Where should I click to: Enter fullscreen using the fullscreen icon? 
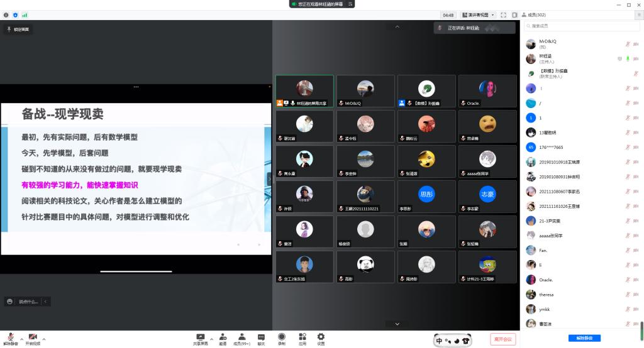tap(503, 14)
